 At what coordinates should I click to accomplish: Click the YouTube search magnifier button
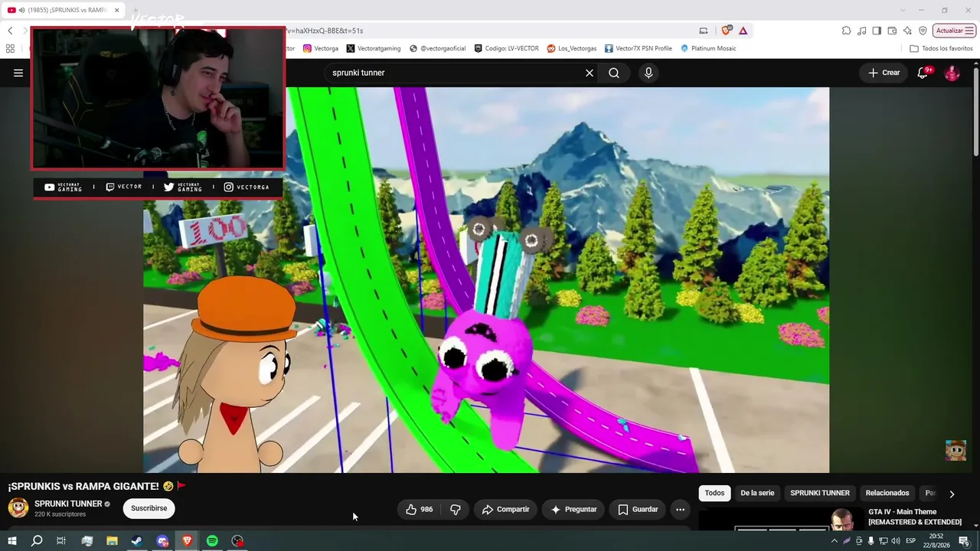tap(614, 73)
